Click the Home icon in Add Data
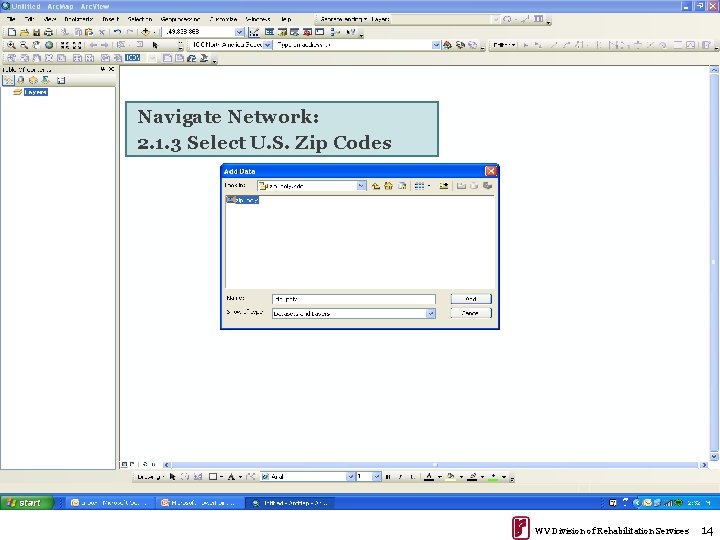The width and height of the screenshot is (720, 540). click(x=388, y=186)
